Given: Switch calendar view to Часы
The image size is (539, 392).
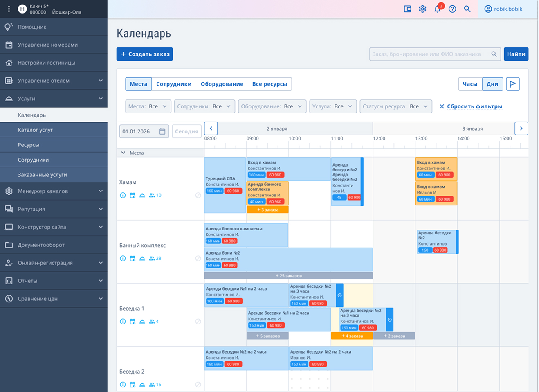Looking at the screenshot, I should (x=470, y=84).
